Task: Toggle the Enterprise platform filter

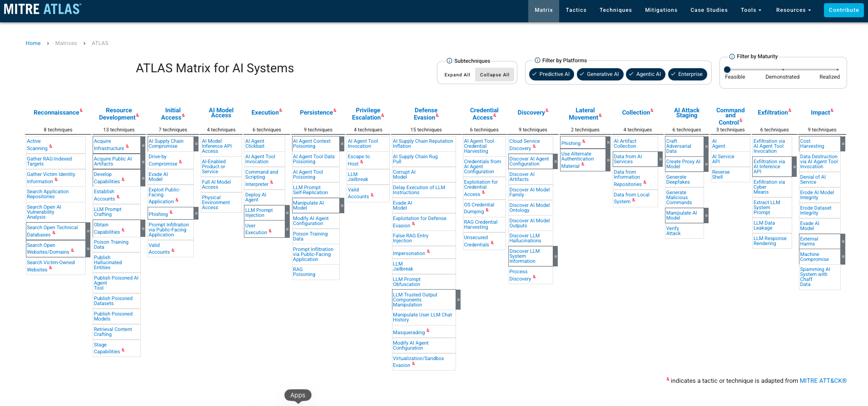Action: click(687, 74)
